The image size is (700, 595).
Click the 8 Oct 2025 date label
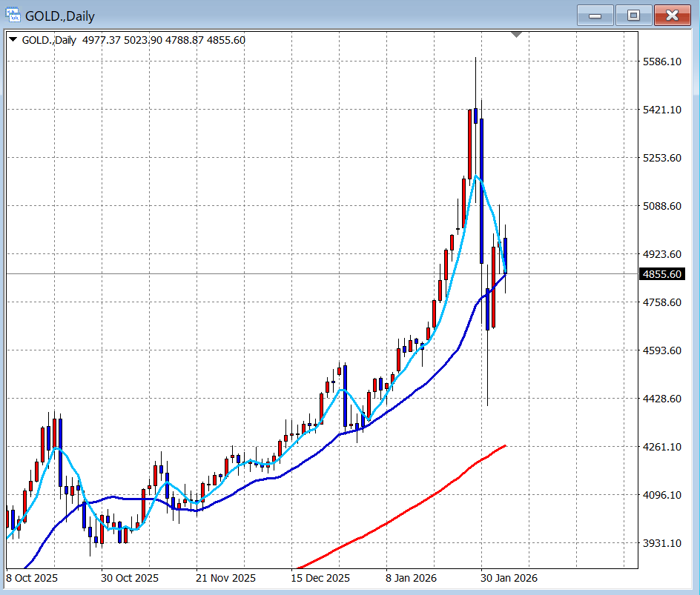tap(32, 577)
